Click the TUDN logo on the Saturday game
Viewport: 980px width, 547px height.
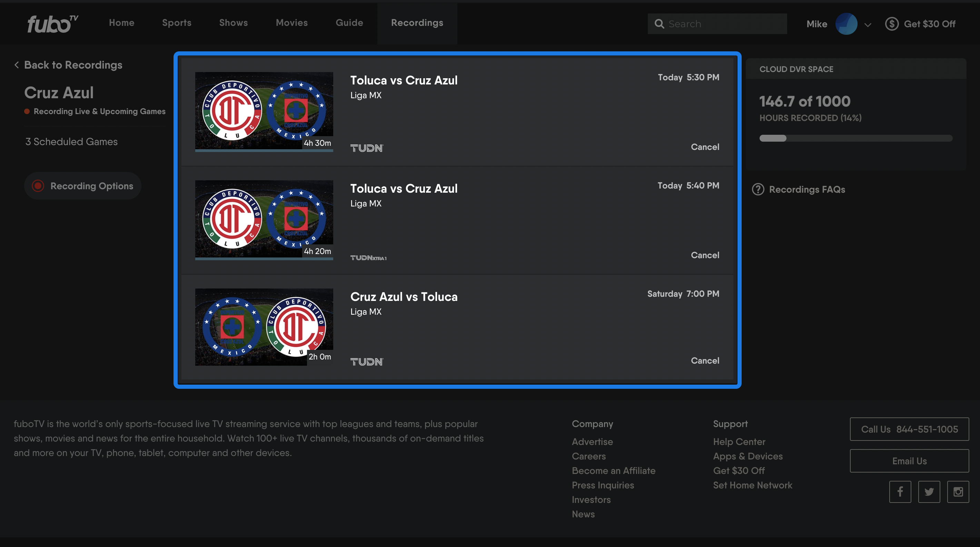367,362
